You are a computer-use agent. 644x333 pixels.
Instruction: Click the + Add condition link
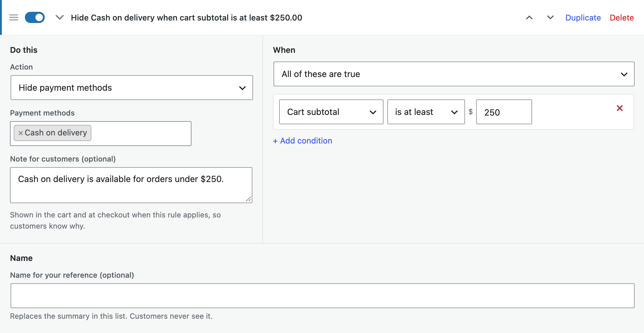[x=302, y=141]
